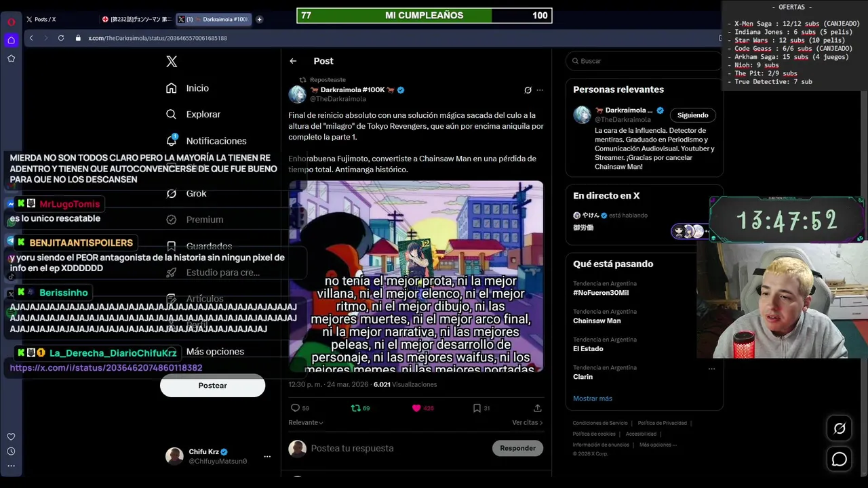Click the share icon on the post
This screenshot has width=868, height=488.
tap(537, 408)
